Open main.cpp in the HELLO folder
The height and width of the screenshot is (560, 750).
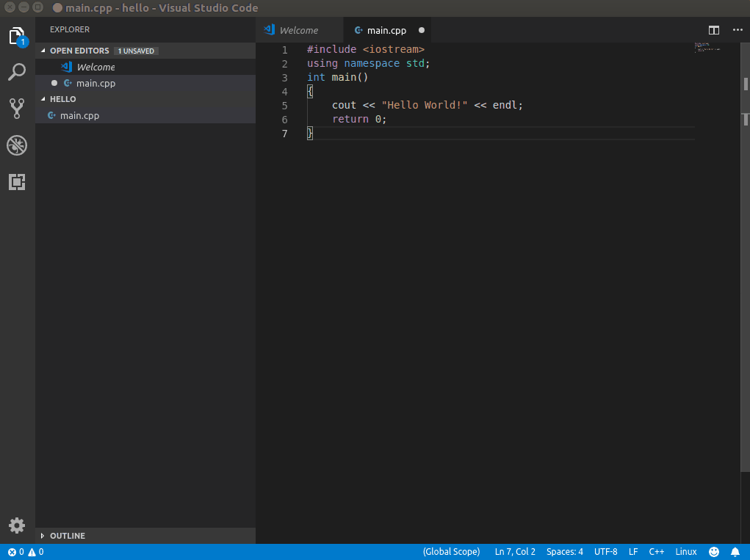79,115
